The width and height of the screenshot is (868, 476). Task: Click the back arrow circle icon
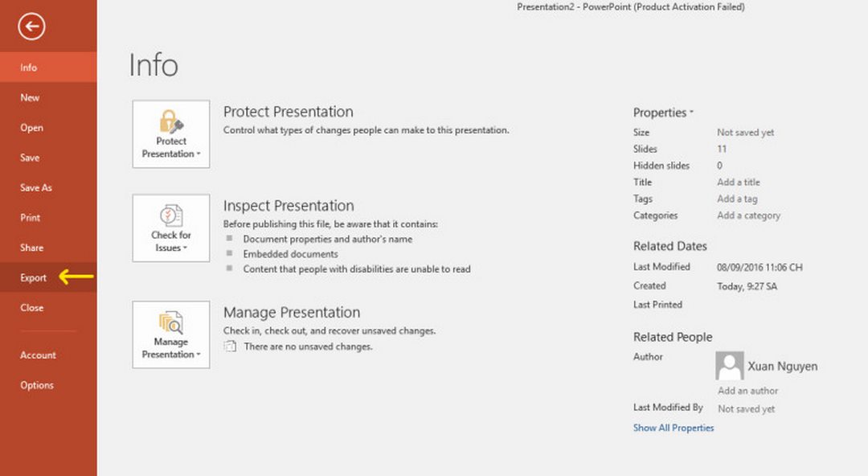click(31, 26)
